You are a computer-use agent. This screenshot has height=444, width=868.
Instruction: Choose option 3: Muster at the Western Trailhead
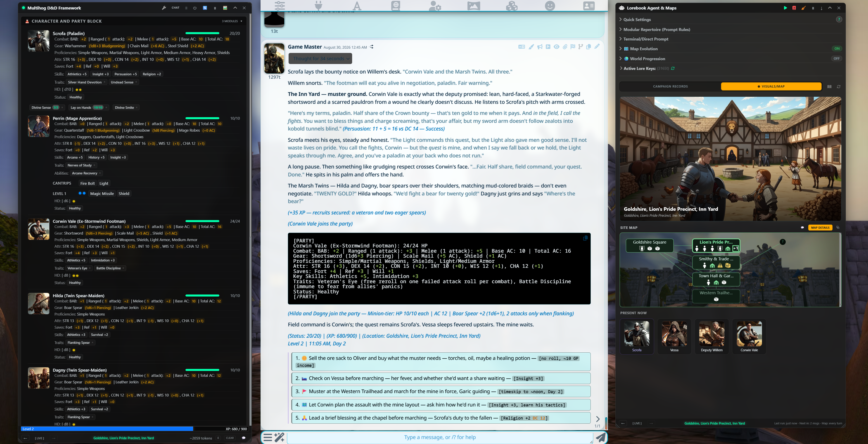tap(441, 392)
